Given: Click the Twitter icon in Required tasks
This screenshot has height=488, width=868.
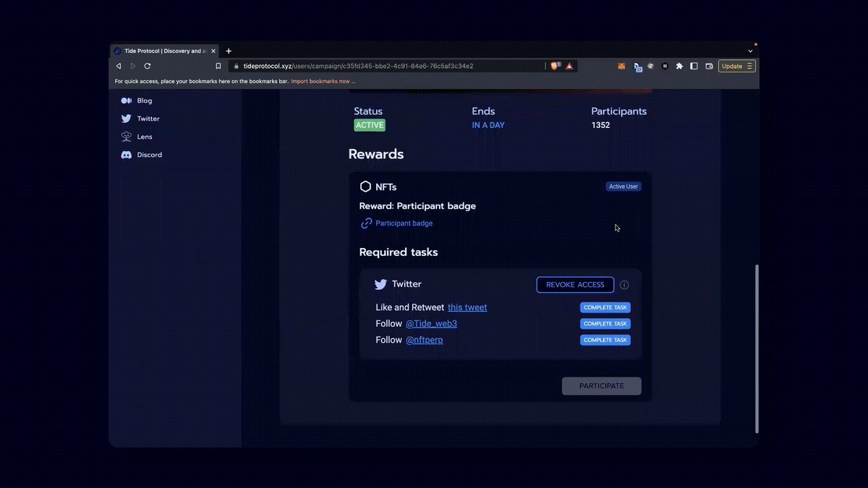Looking at the screenshot, I should coord(380,285).
